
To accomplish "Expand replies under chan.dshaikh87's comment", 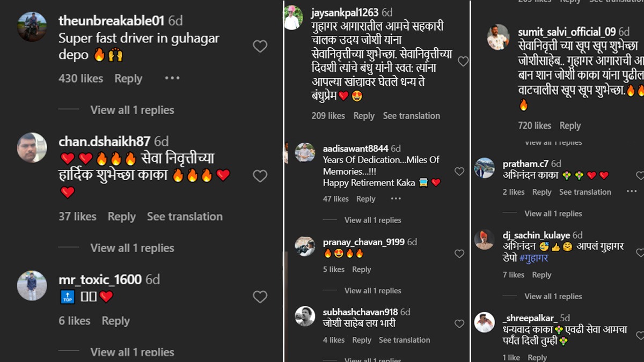I will click(132, 248).
